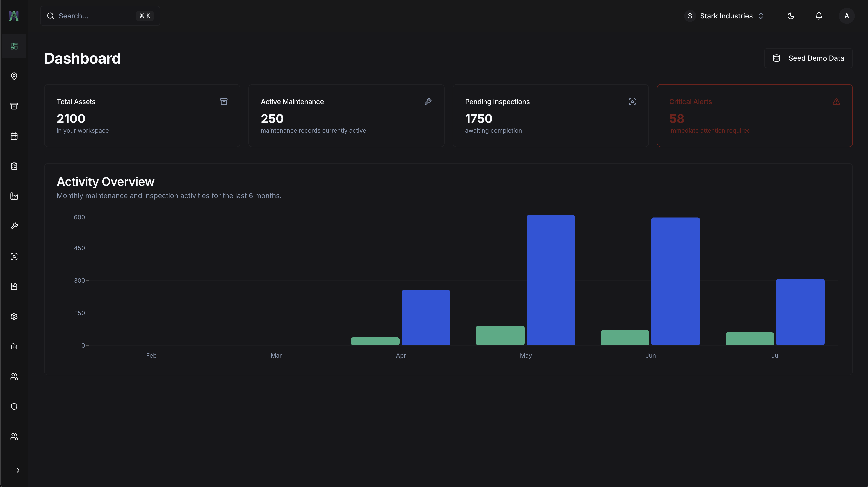
Task: Click the blue May bar in the chart
Action: coord(551,280)
